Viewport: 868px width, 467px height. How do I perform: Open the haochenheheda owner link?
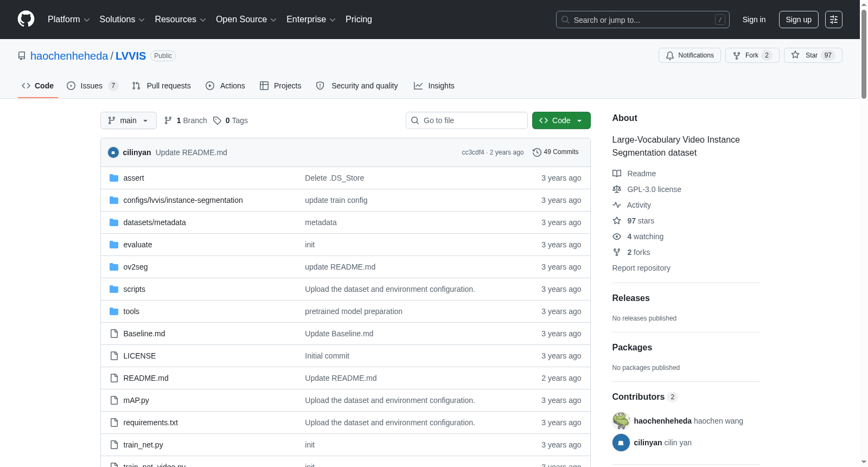(x=69, y=56)
